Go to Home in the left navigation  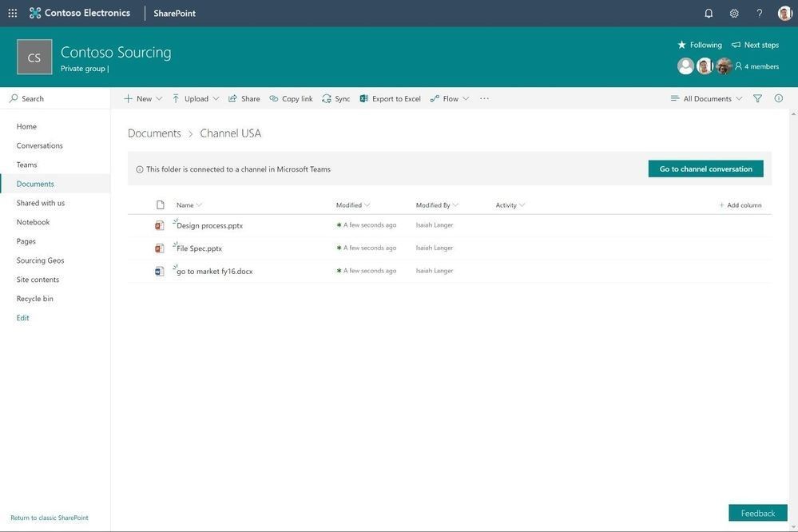coord(26,126)
